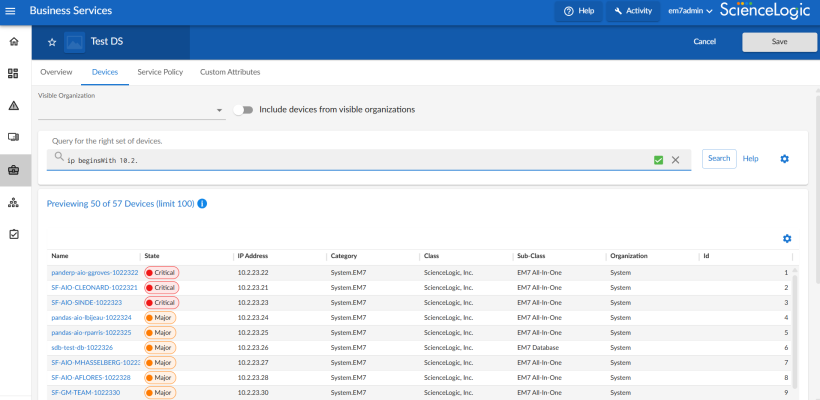The height and width of the screenshot is (400, 820).
Task: Open table column settings gear icon
Action: coord(787,238)
